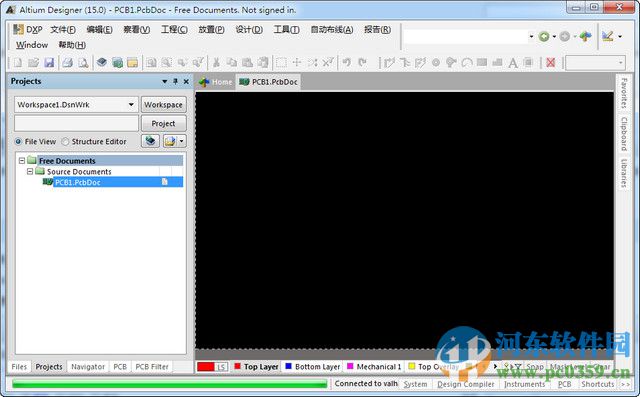Image resolution: width=640 pixels, height=397 pixels.
Task: Click the Place String letter A icon
Action: click(513, 62)
